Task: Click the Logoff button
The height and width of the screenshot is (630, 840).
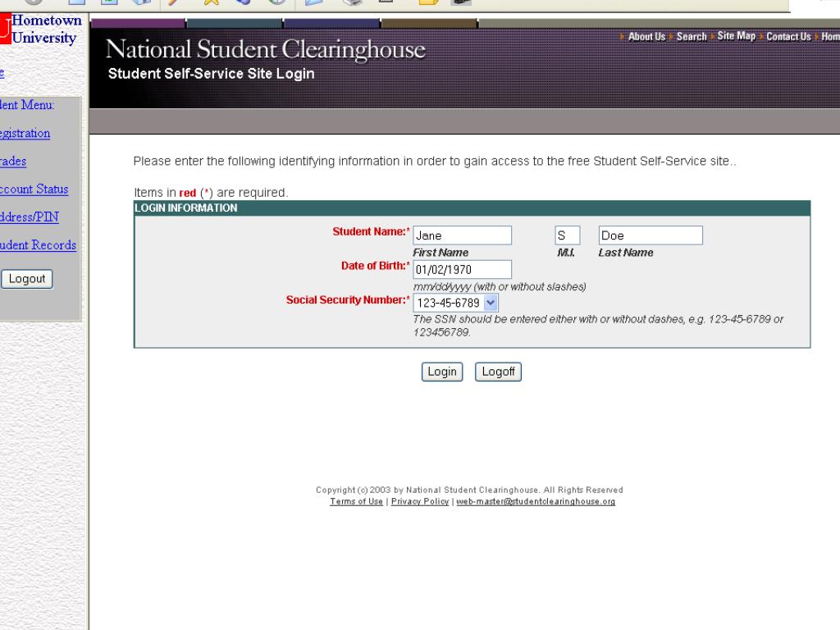Action: 498,372
